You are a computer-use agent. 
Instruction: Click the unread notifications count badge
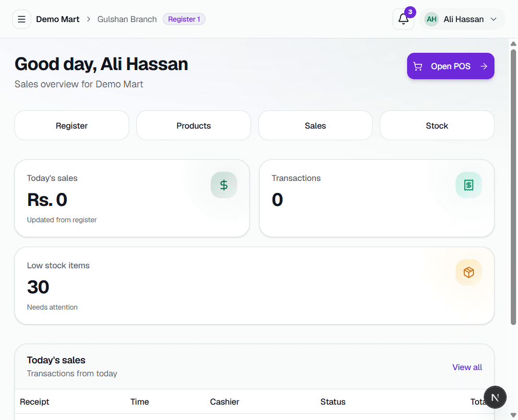point(410,12)
